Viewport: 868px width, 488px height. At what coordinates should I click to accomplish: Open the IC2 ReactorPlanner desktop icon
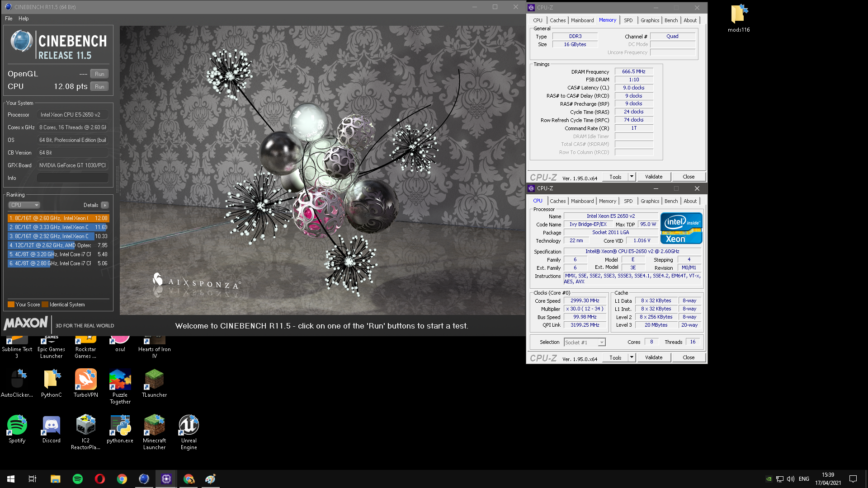pyautogui.click(x=85, y=432)
